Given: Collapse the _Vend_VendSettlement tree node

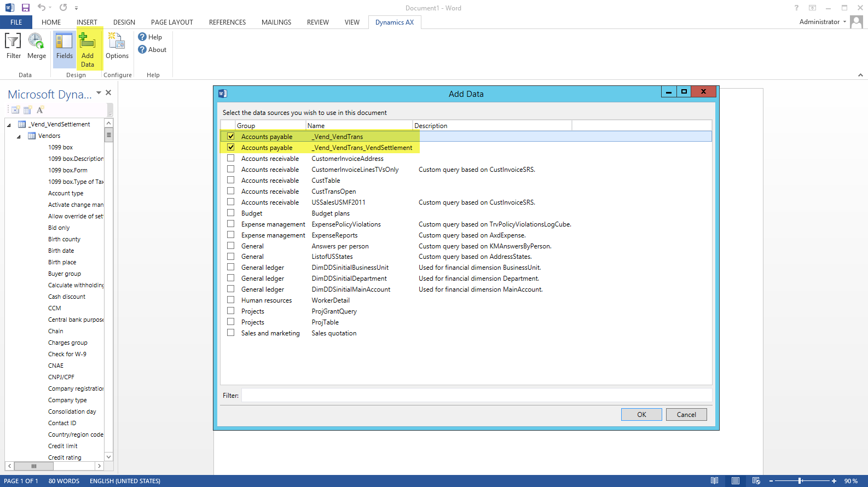Looking at the screenshot, I should click(9, 125).
